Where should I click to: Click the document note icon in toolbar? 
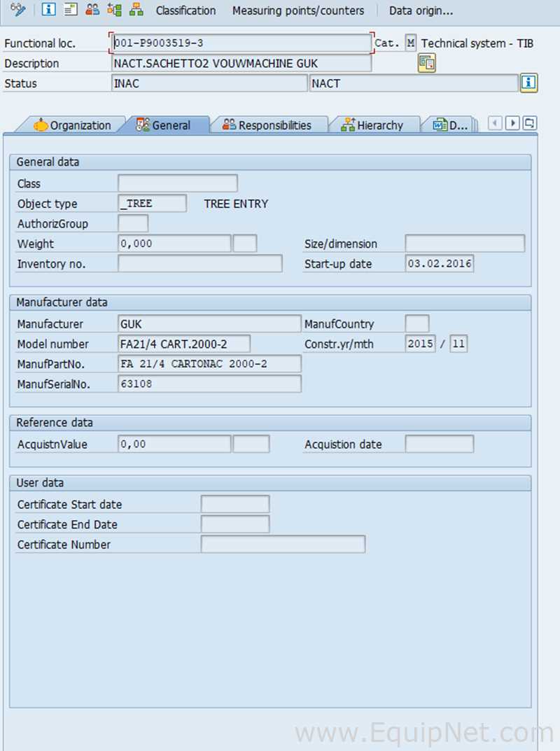click(x=71, y=9)
